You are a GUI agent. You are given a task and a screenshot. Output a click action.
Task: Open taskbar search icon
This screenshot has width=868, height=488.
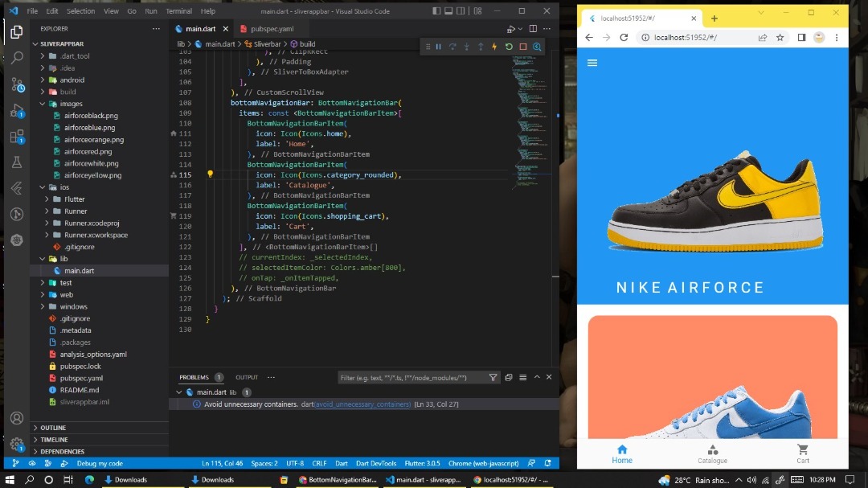coord(30,480)
